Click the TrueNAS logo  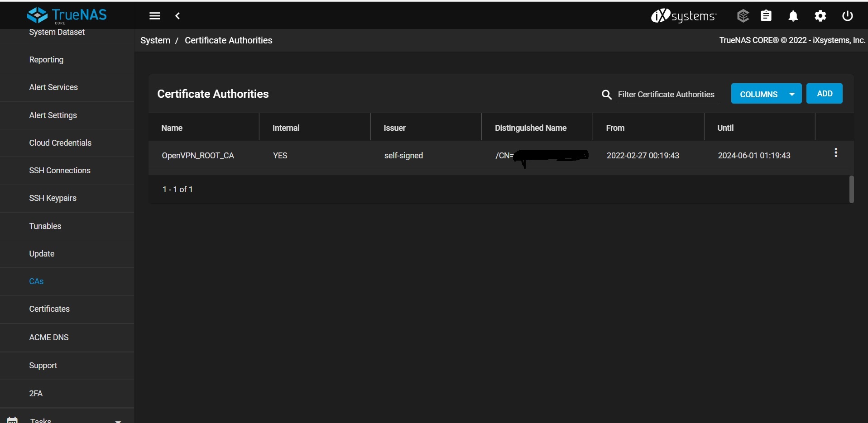[67, 15]
